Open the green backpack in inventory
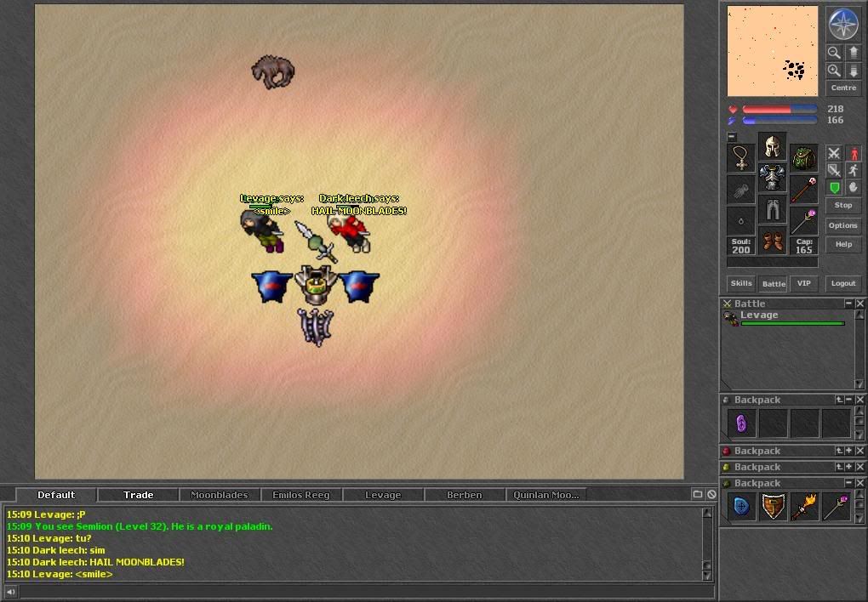 click(x=804, y=158)
